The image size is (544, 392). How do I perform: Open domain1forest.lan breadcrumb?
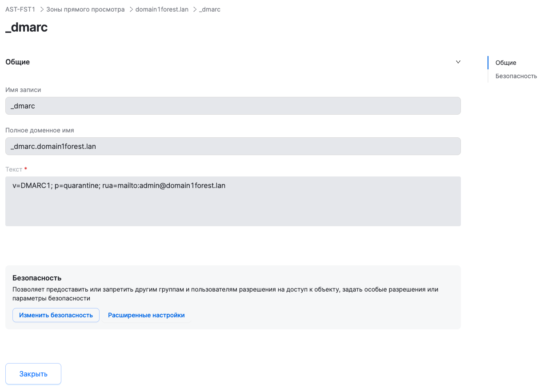[x=162, y=9]
